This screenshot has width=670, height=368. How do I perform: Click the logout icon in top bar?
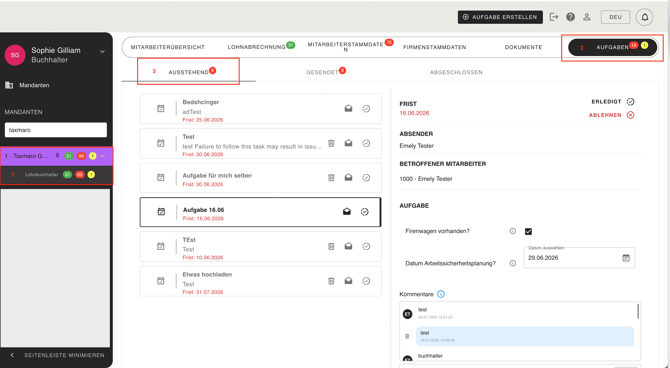[554, 17]
